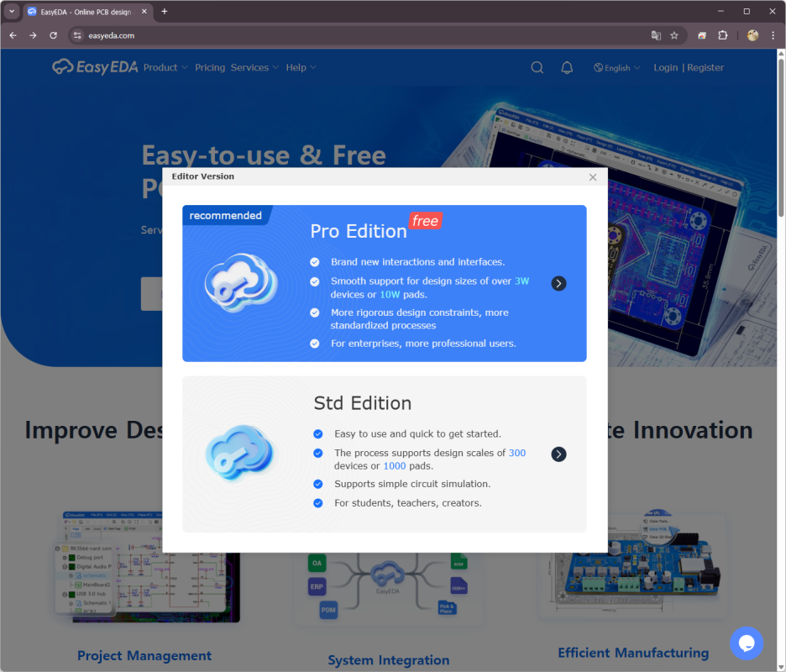Click the System Integration heading
This screenshot has height=672, width=786.
(389, 660)
